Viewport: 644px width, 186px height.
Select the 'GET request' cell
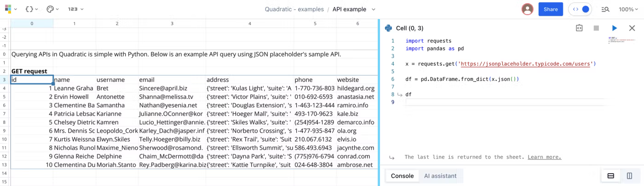tap(32, 71)
